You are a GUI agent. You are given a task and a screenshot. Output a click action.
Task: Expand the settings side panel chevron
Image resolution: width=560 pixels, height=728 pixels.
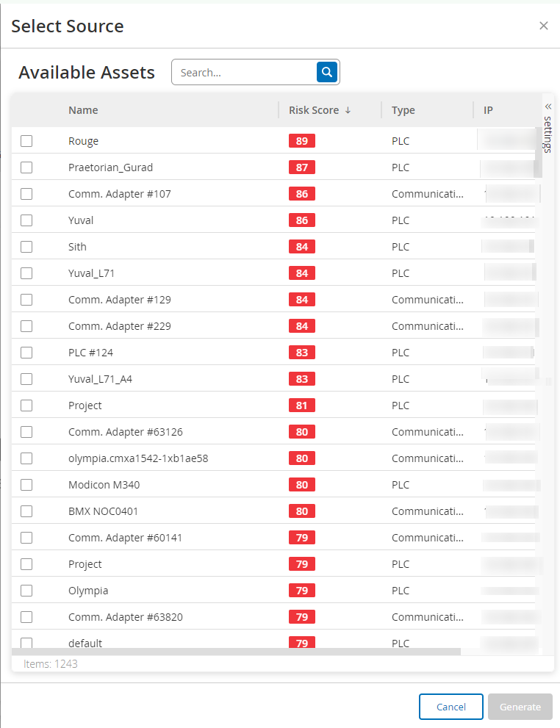pos(548,107)
